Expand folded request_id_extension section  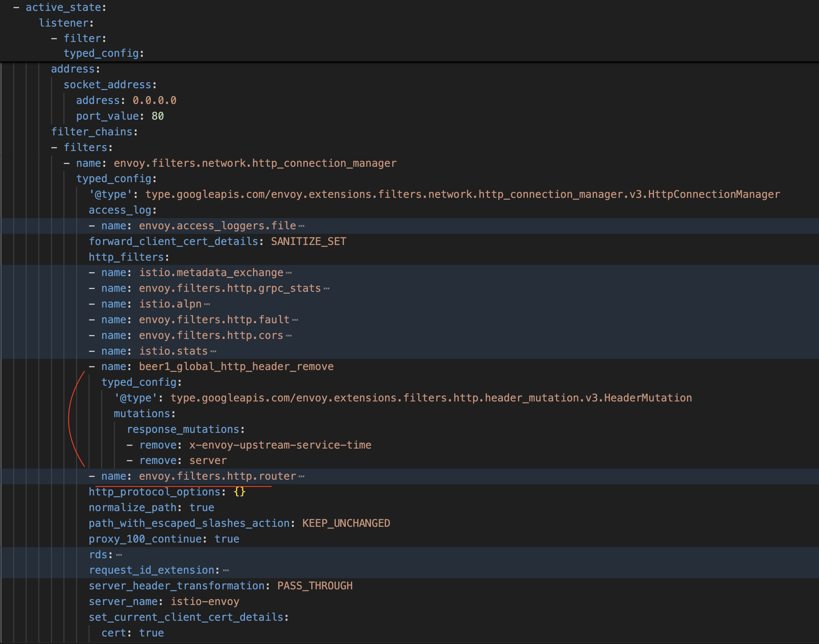coord(225,571)
